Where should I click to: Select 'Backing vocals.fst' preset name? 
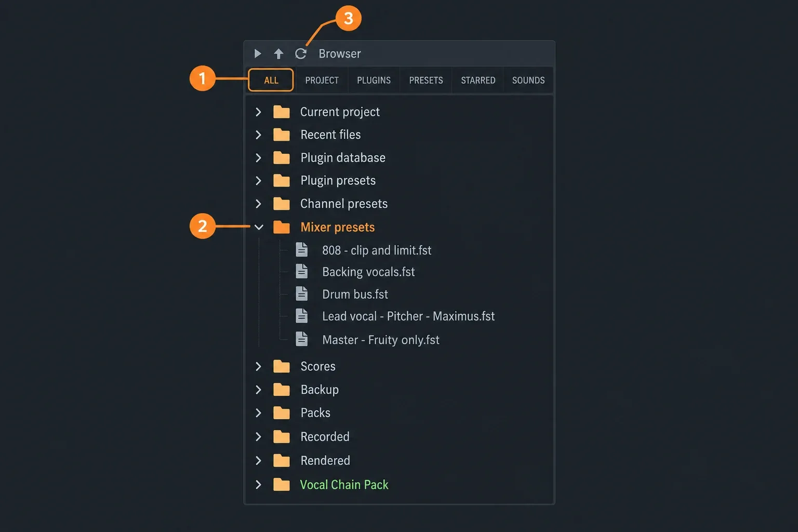click(x=368, y=272)
